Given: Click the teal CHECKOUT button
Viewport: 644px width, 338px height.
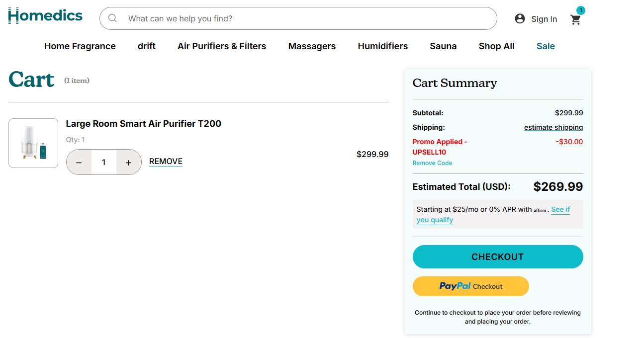Looking at the screenshot, I should coord(498,257).
